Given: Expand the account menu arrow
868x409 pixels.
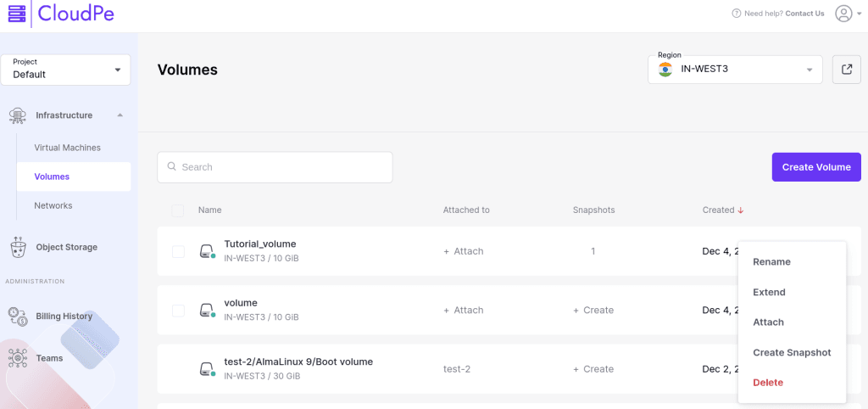Looking at the screenshot, I should coord(860,14).
